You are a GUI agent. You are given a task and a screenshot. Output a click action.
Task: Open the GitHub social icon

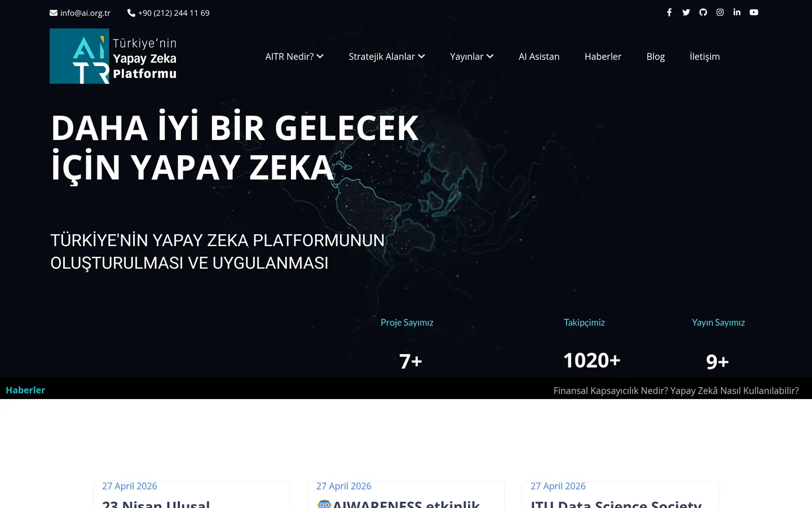pos(703,12)
